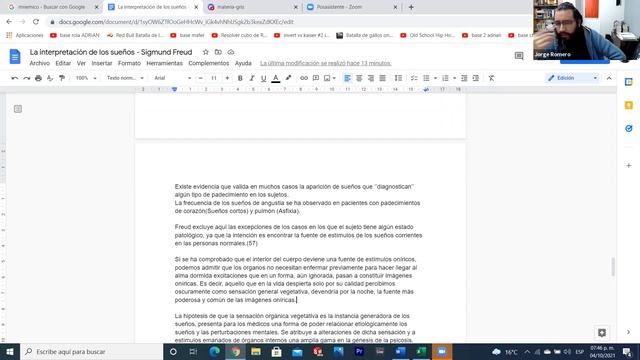
Task: Run spell check from toolbar
Action: coord(50,78)
